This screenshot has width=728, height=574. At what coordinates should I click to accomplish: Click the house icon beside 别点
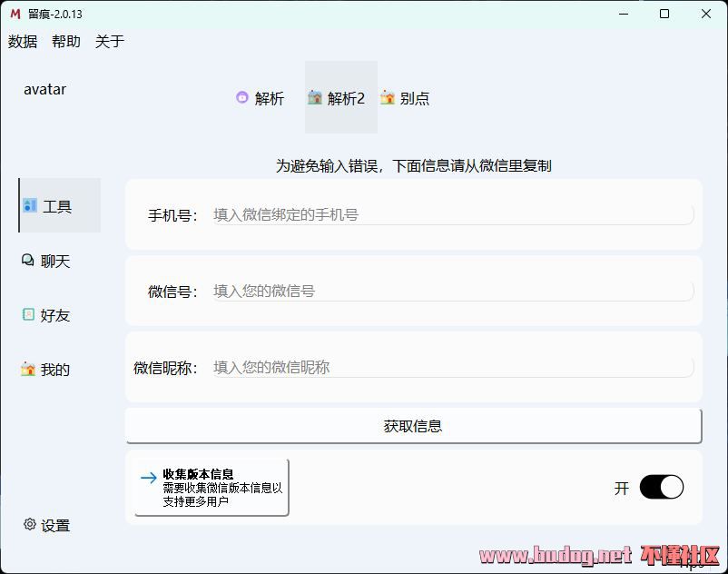coord(388,97)
